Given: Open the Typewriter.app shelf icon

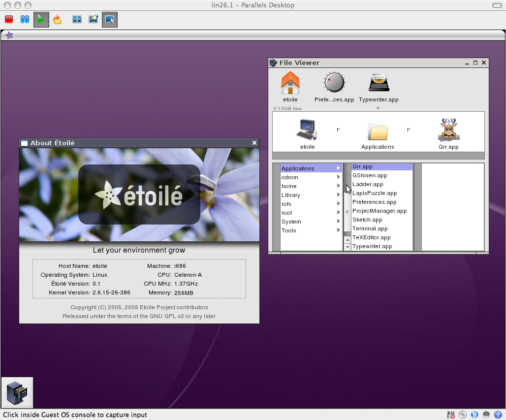Looking at the screenshot, I should tap(378, 83).
